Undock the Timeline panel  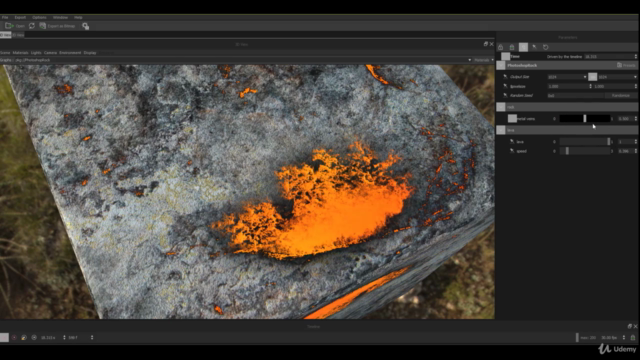[x=629, y=326]
